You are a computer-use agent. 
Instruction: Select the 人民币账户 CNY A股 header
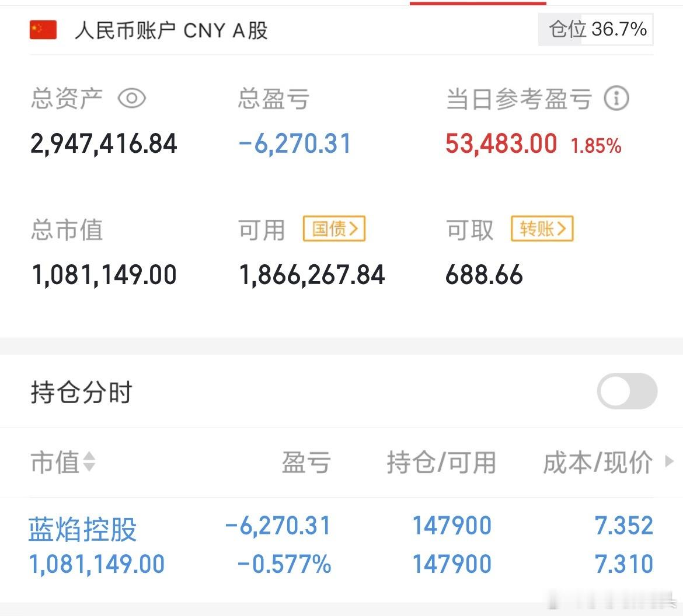click(171, 30)
